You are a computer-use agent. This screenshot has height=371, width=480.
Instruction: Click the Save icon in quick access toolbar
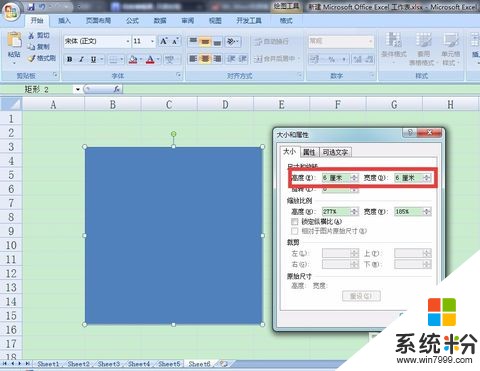coord(31,7)
